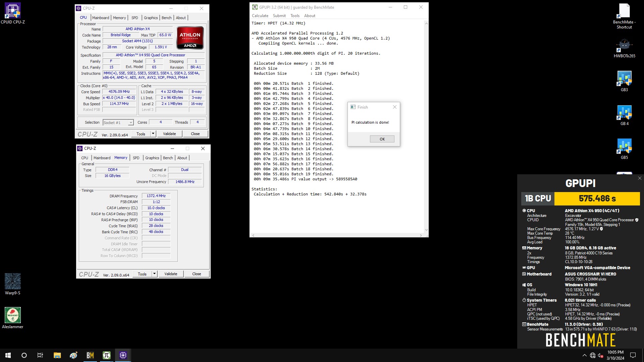Open GB 4 desktop shortcut
Screen dimensions: 644x362
(x=624, y=115)
